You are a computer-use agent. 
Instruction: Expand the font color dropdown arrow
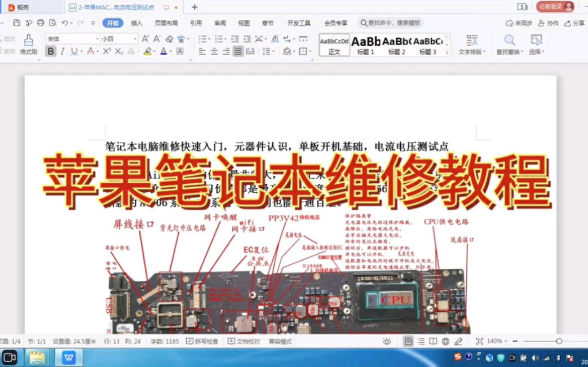[170, 51]
